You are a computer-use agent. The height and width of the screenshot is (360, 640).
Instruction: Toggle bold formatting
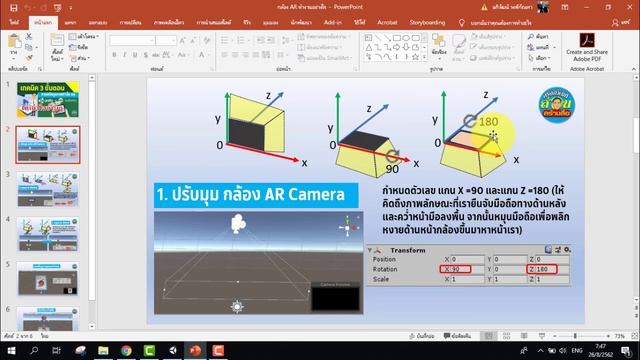[x=114, y=55]
